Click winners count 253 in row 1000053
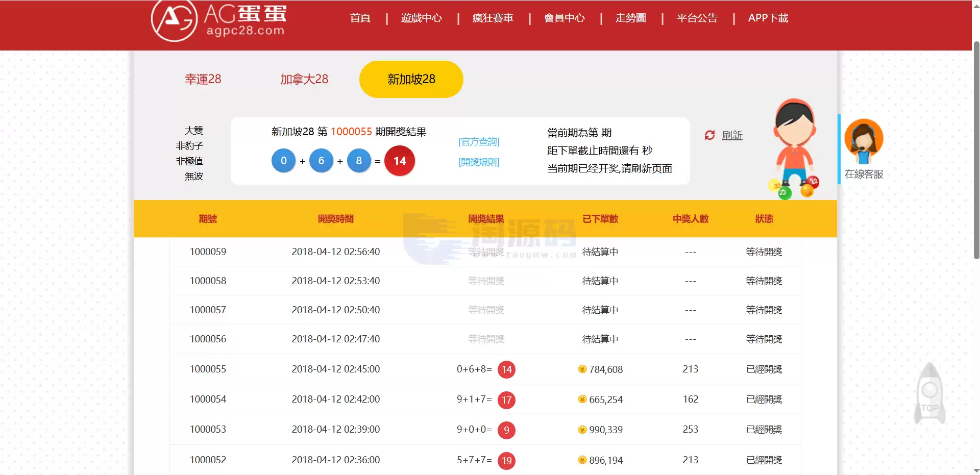This screenshot has width=980, height=475. pyautogui.click(x=691, y=429)
